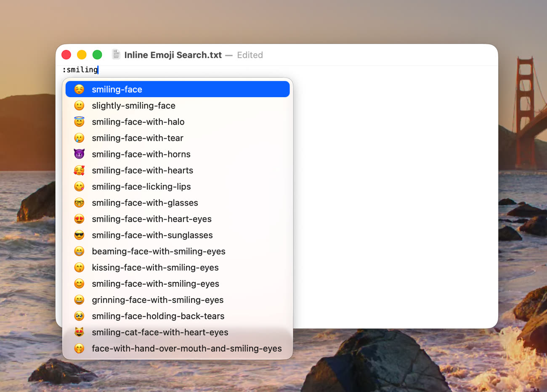Click the emoji icon beside smiling-face-licking-lips

tap(79, 186)
